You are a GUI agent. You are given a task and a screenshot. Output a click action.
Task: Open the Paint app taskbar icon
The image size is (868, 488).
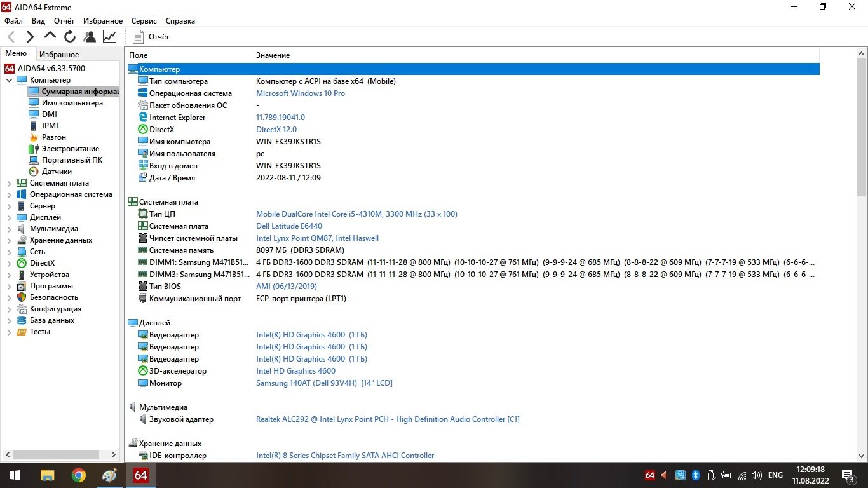coord(110,475)
